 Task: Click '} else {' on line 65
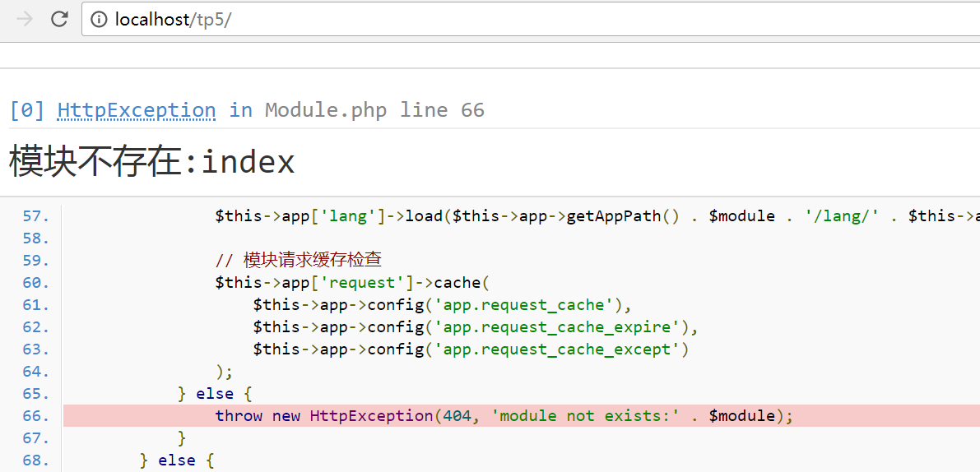[x=215, y=394]
